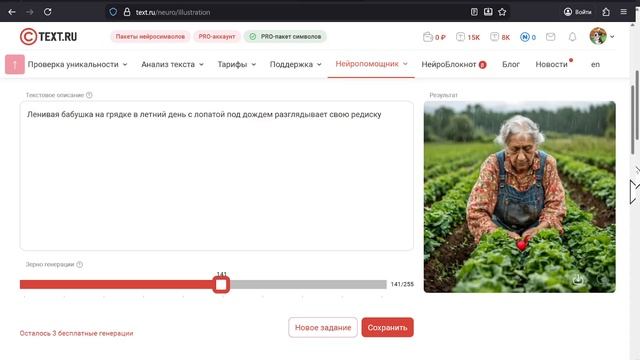640x360 pixels.
Task: Click the 15K symbols counter icon
Action: click(468, 37)
